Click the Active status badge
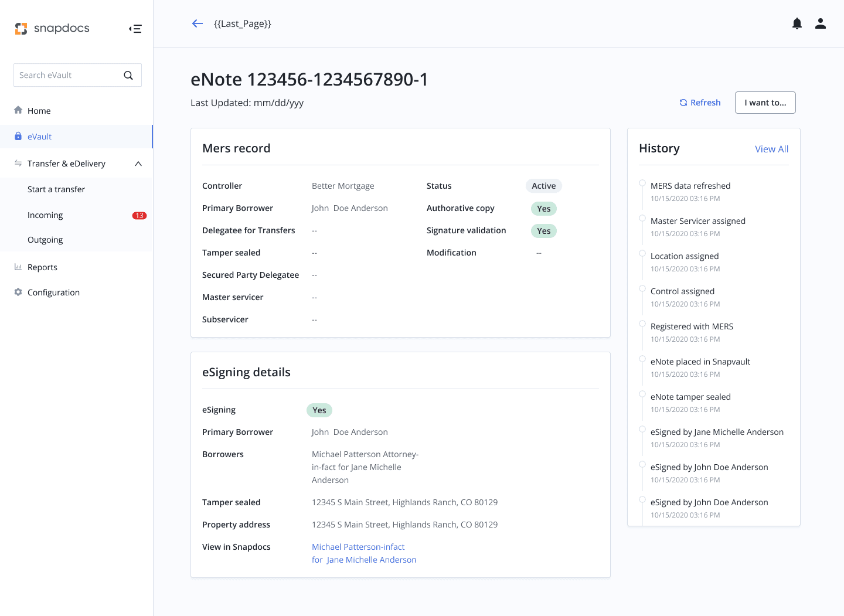 pos(544,186)
